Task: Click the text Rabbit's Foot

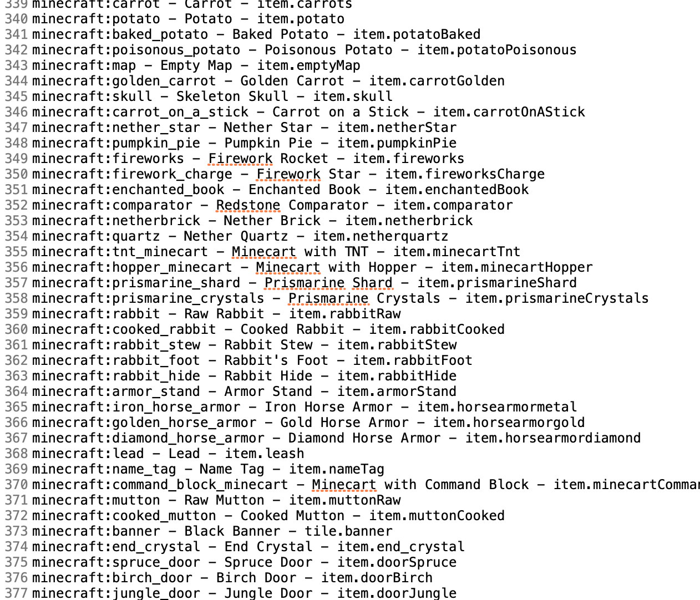Action: 276,360
